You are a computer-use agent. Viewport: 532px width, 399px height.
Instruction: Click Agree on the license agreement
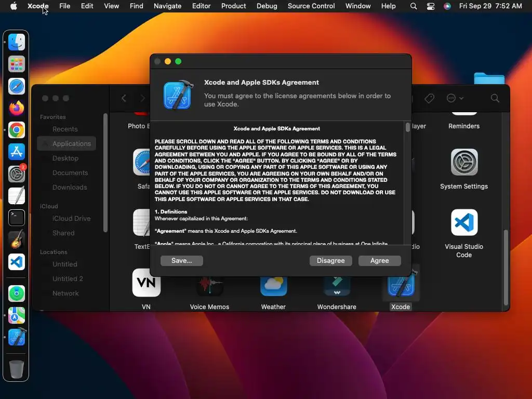[379, 261]
